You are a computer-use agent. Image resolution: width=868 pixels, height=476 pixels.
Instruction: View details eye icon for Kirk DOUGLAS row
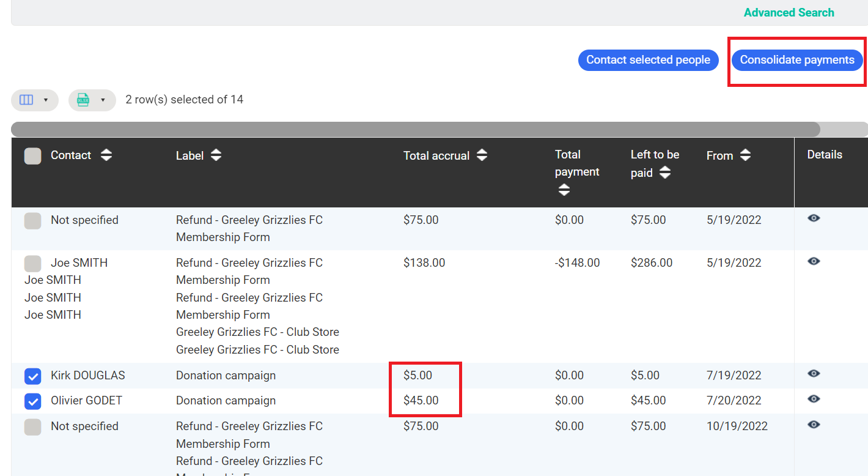pos(813,374)
